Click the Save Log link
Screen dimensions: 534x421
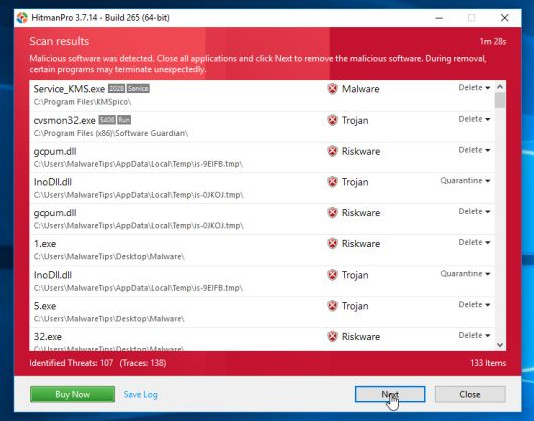click(141, 394)
